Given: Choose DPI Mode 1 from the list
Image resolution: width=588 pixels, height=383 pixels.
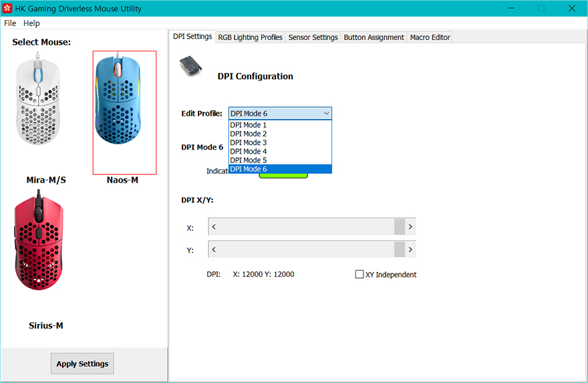Looking at the screenshot, I should click(280, 125).
